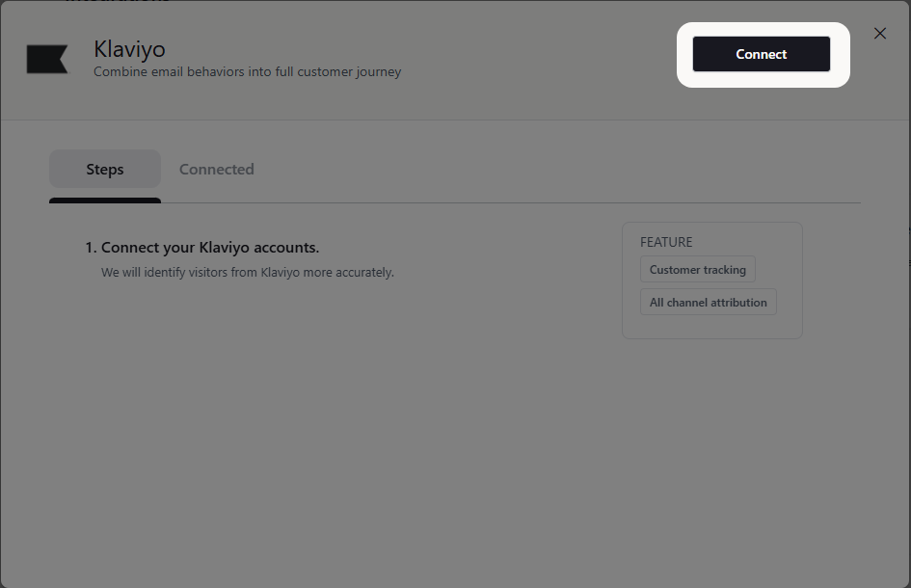The height and width of the screenshot is (588, 911).
Task: Click the active tab underline indicator
Action: pos(104,200)
